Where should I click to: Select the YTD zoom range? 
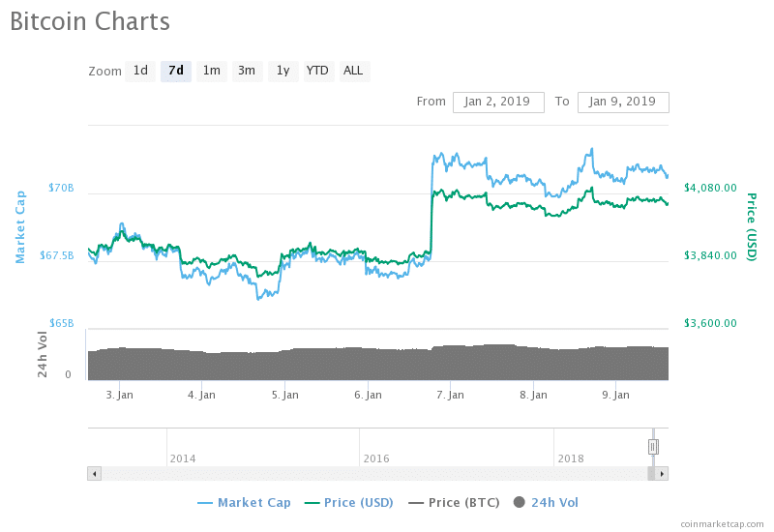pos(319,71)
